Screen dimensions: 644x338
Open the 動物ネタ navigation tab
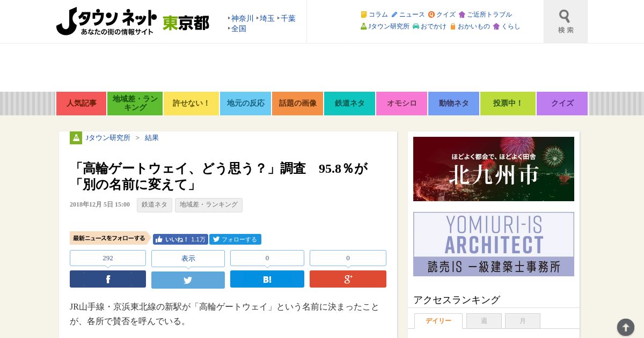[x=453, y=104]
